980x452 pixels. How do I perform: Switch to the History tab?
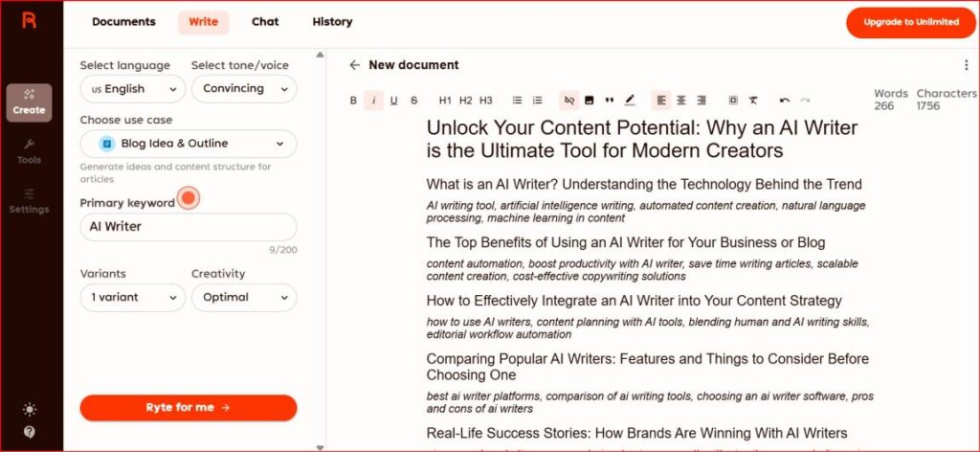(x=332, y=22)
